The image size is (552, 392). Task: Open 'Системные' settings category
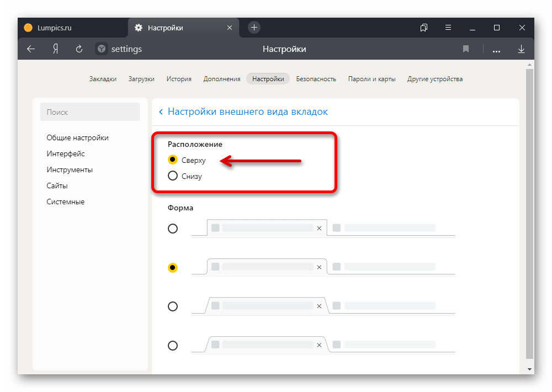click(66, 202)
